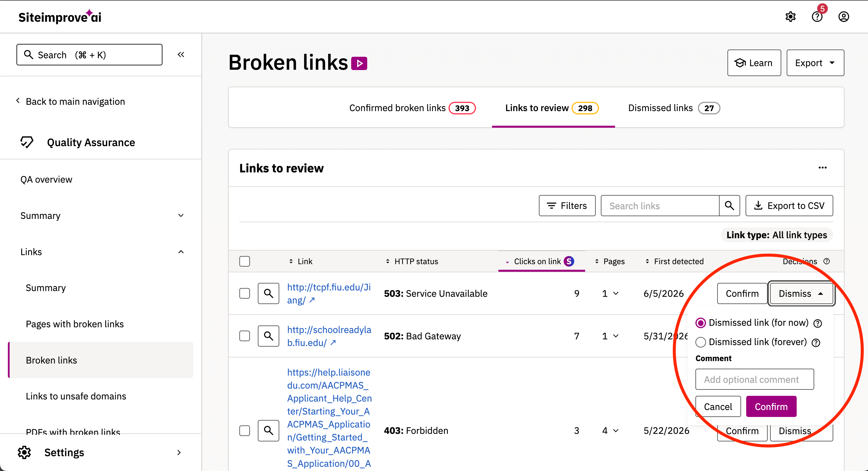868x471 pixels.
Task: Open QA overview in sidebar
Action: pos(46,179)
